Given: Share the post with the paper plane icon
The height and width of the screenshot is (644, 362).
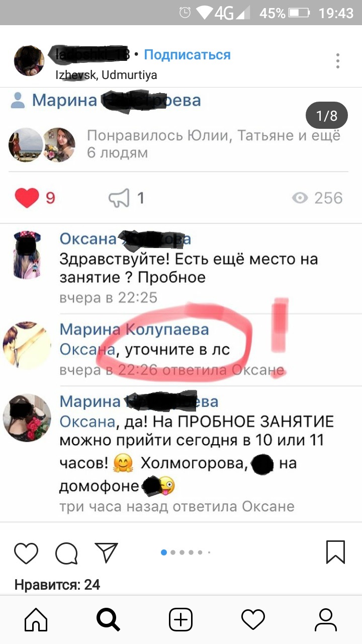Looking at the screenshot, I should point(107,552).
